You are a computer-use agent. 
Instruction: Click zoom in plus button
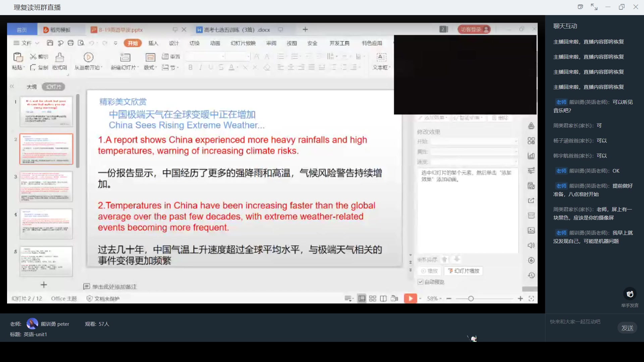[x=520, y=298]
